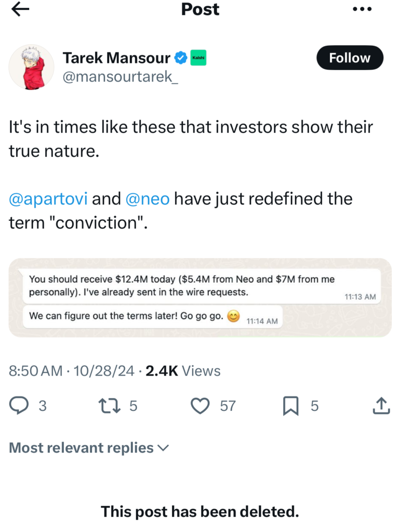This screenshot has height=532, width=399.
Task: Open the @neo mention link
Action: (x=148, y=199)
